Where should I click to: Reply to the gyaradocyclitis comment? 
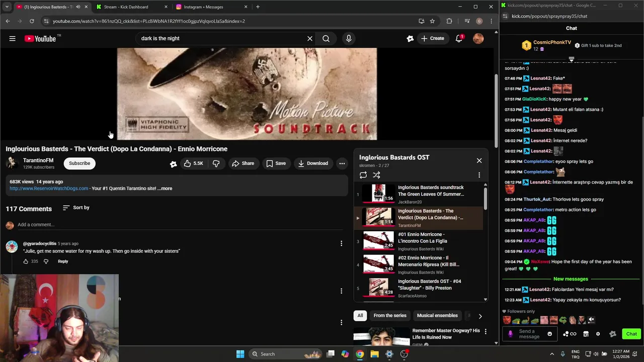[x=63, y=261]
